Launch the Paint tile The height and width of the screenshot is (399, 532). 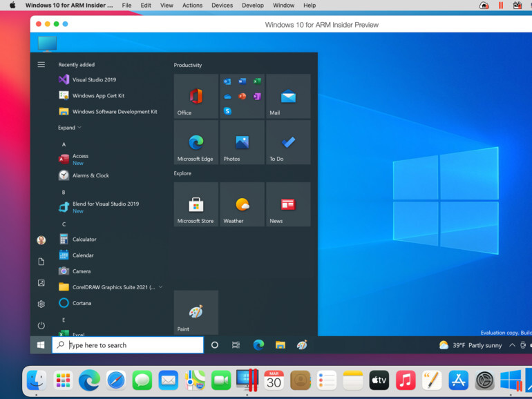[x=196, y=313]
